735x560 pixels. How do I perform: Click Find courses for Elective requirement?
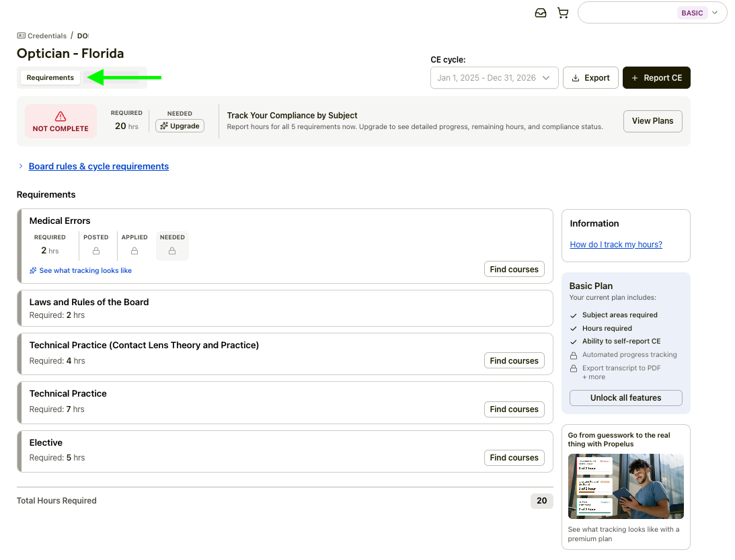pos(514,458)
